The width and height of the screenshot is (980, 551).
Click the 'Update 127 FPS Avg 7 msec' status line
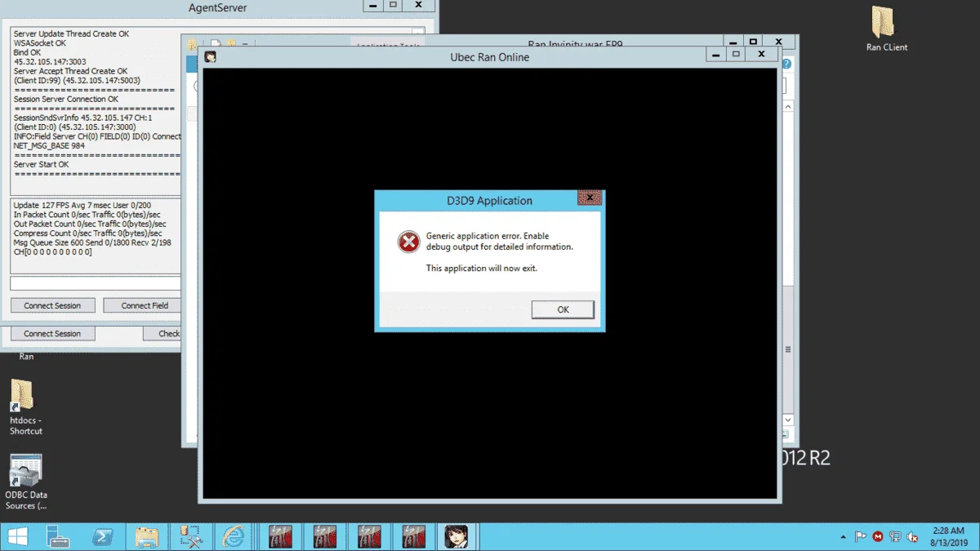click(82, 205)
